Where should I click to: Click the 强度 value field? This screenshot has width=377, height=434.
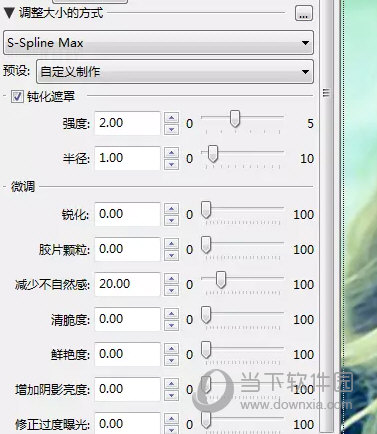pyautogui.click(x=127, y=123)
